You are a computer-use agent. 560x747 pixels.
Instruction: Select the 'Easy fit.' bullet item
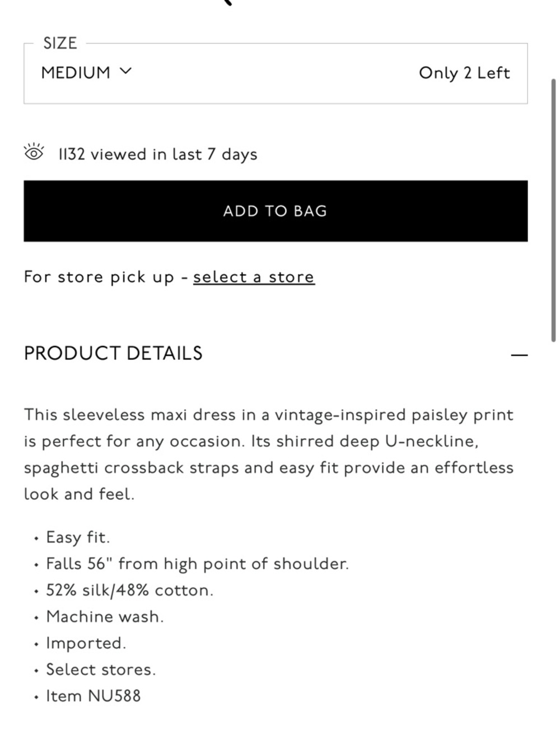pos(78,537)
